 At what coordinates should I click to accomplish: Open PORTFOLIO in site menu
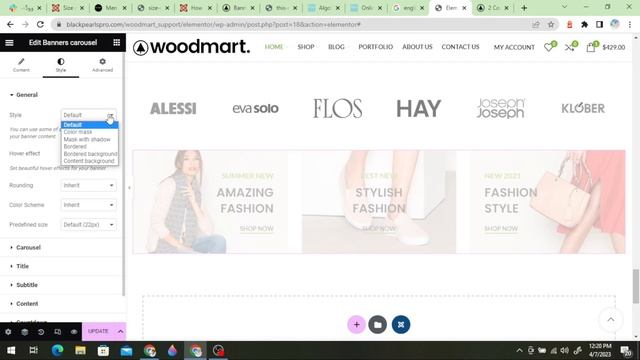[x=376, y=47]
